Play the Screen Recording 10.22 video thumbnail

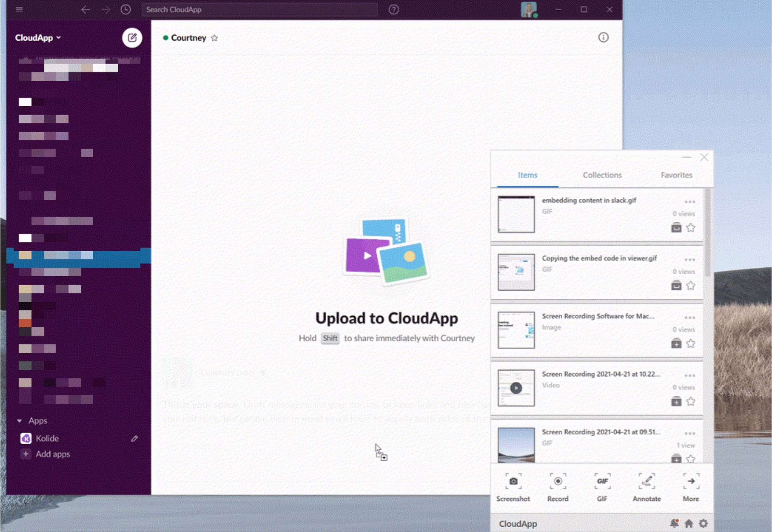516,388
